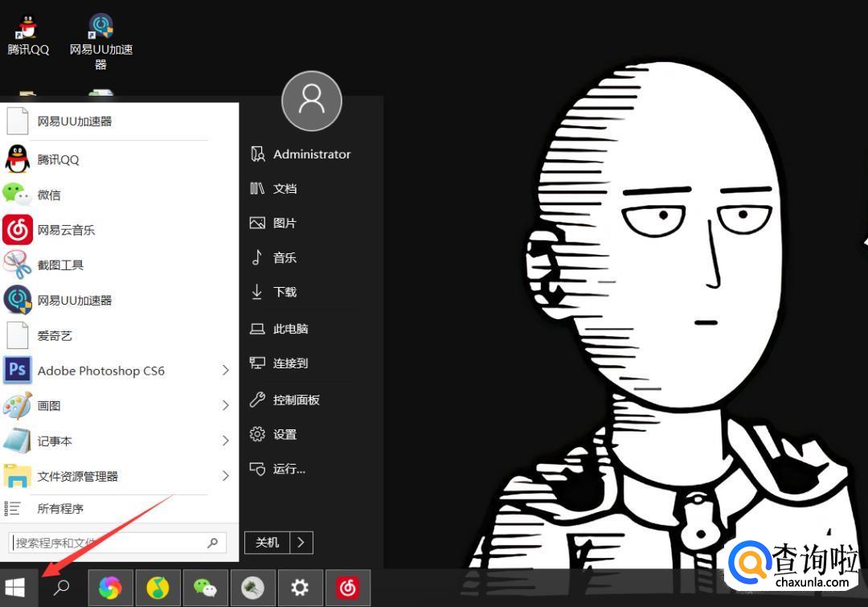Expand Adobe Photoshop CS6 submenu arrow
The height and width of the screenshot is (607, 868).
click(225, 371)
